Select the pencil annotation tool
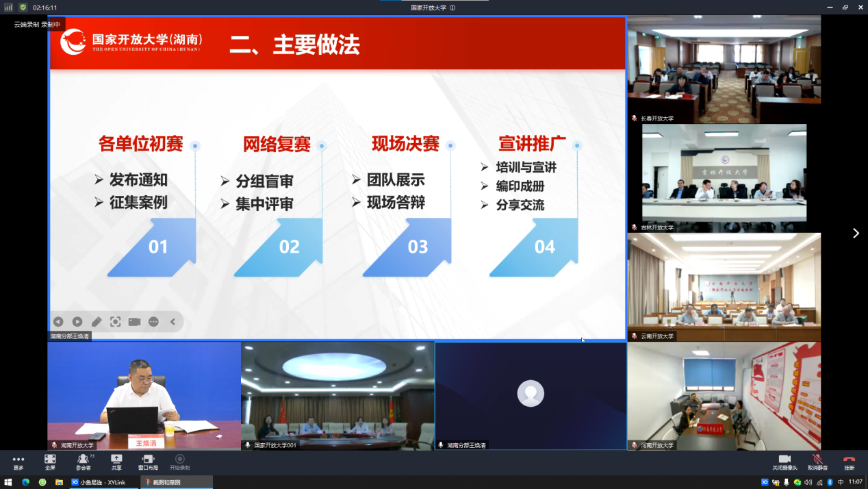The height and width of the screenshot is (489, 868). [97, 322]
